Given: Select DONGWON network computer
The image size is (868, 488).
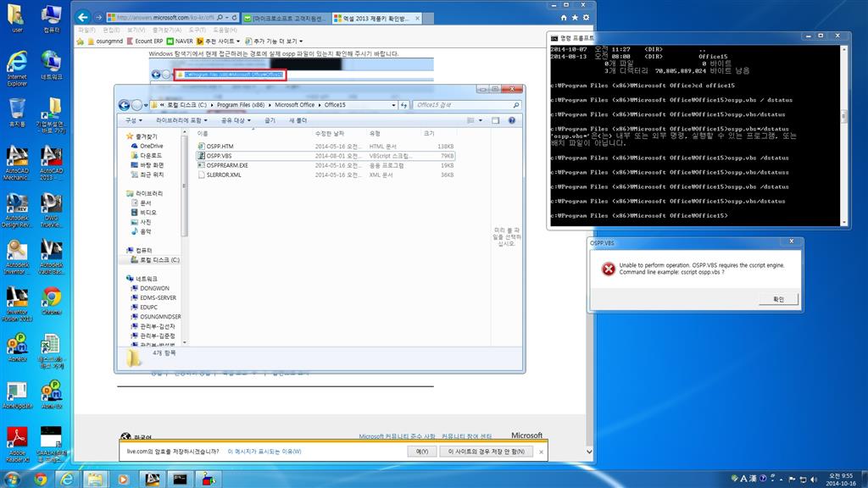Looking at the screenshot, I should coord(154,288).
